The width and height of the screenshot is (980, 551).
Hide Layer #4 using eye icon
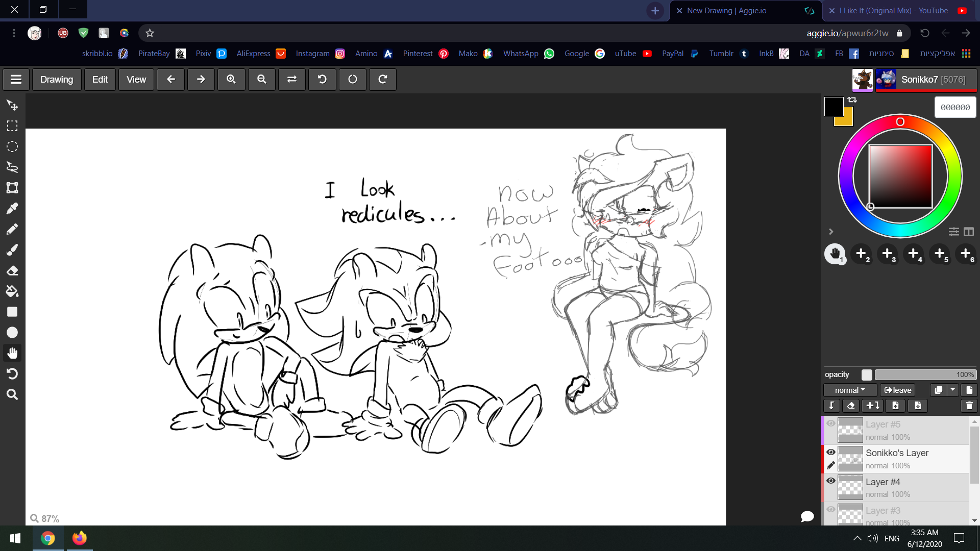click(x=831, y=481)
